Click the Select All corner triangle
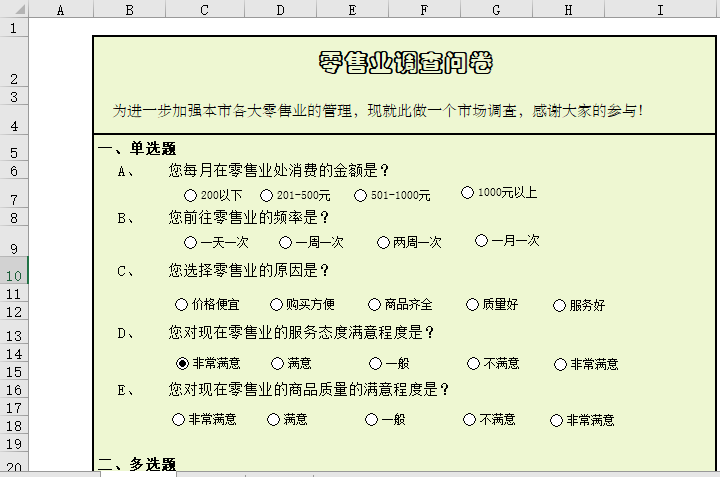 14,9
